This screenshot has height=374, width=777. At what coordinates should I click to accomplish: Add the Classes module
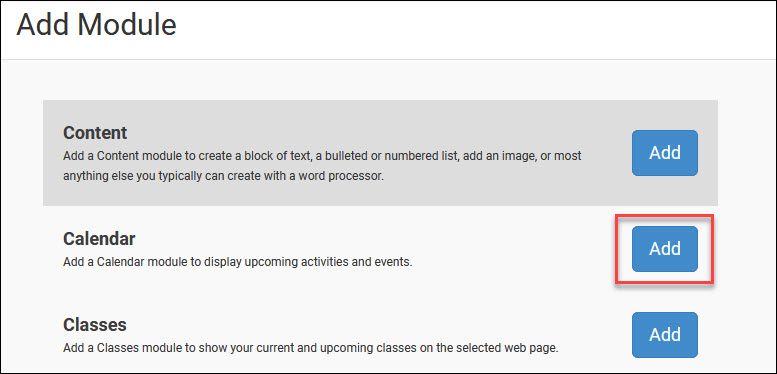coord(665,335)
